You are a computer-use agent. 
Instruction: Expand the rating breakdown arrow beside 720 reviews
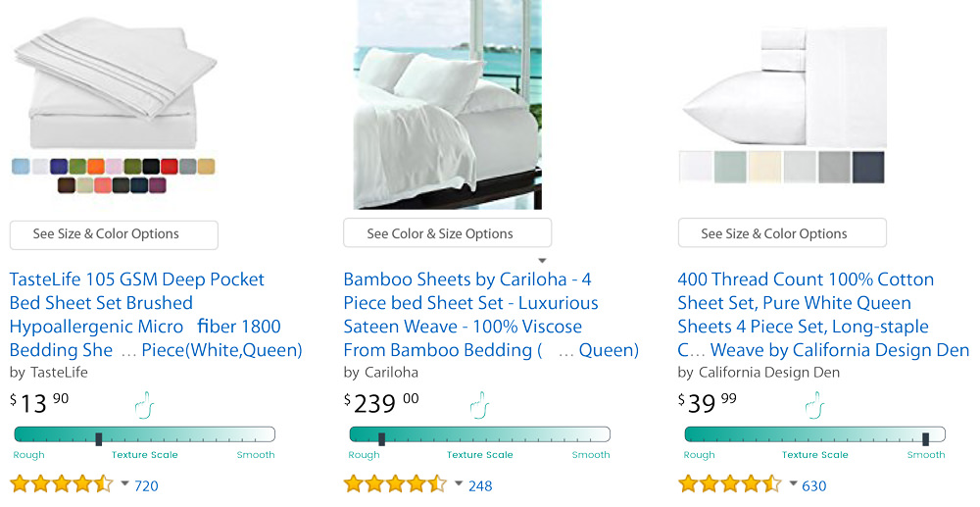click(x=124, y=483)
